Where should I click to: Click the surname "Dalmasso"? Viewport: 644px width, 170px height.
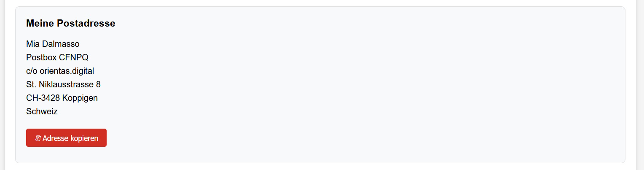61,44
